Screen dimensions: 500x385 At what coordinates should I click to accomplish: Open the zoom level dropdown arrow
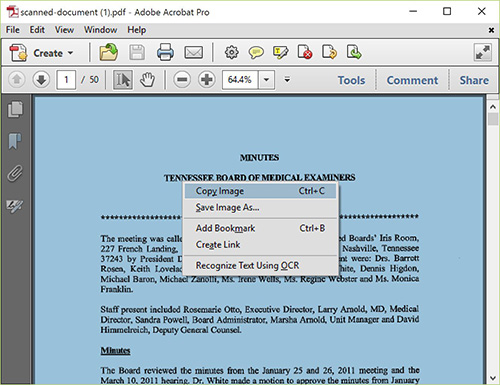coord(266,80)
